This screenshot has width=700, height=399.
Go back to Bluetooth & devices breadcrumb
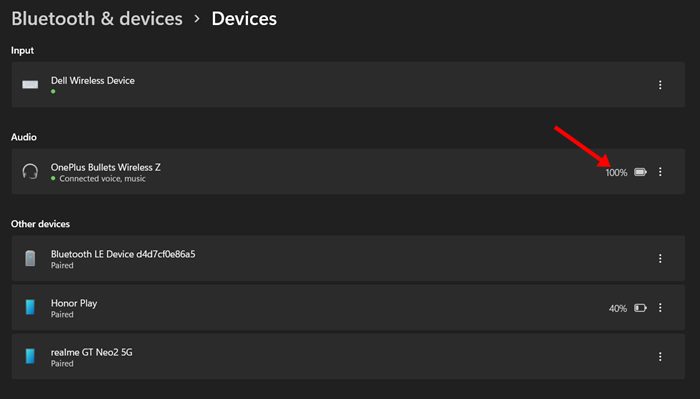[x=97, y=19]
